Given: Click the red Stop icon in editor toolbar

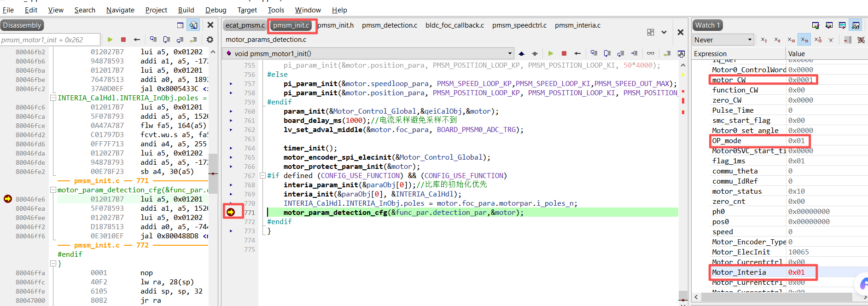Looking at the screenshot, I should [x=564, y=54].
